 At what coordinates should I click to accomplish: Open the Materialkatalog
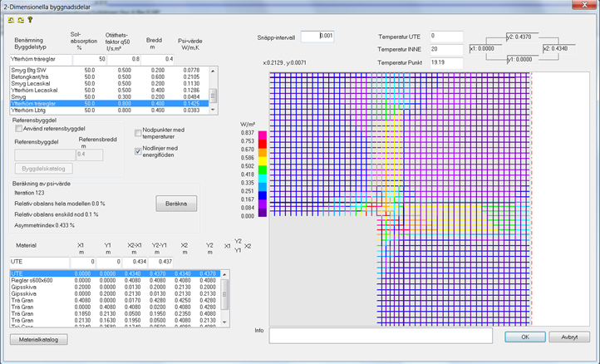pyautogui.click(x=39, y=340)
